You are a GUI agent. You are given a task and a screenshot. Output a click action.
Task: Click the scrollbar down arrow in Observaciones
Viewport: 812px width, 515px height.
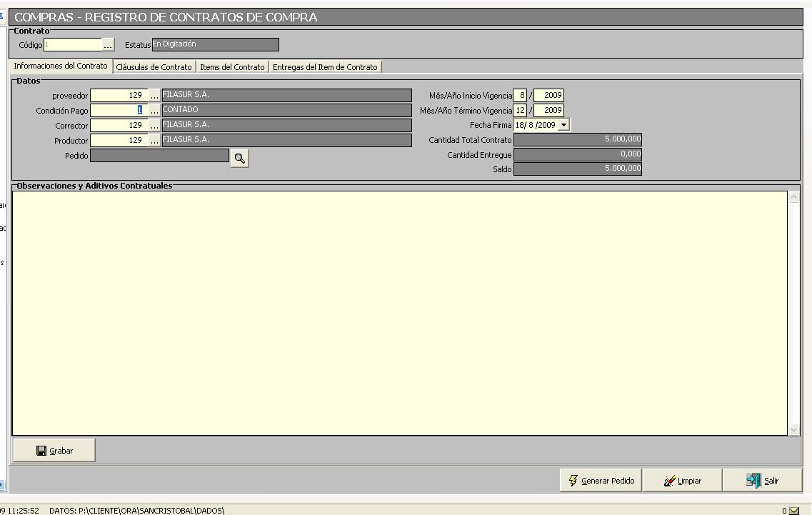pos(793,429)
